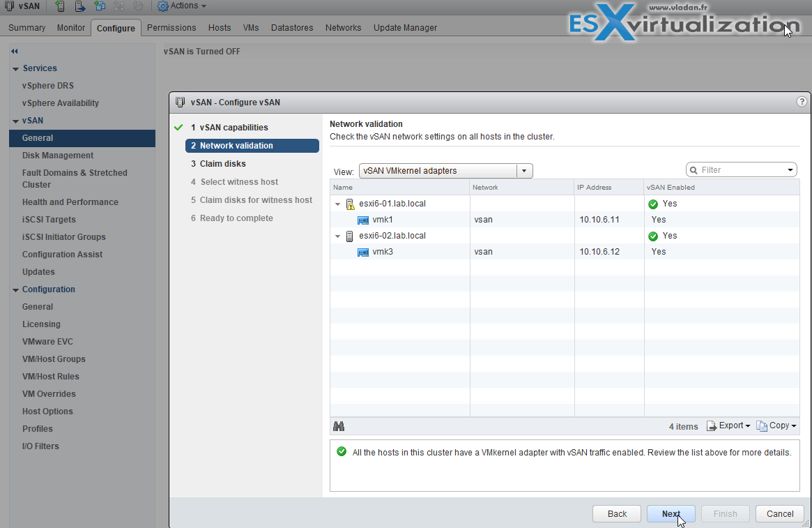Open Host Options
The width and height of the screenshot is (812, 528).
click(x=47, y=412)
